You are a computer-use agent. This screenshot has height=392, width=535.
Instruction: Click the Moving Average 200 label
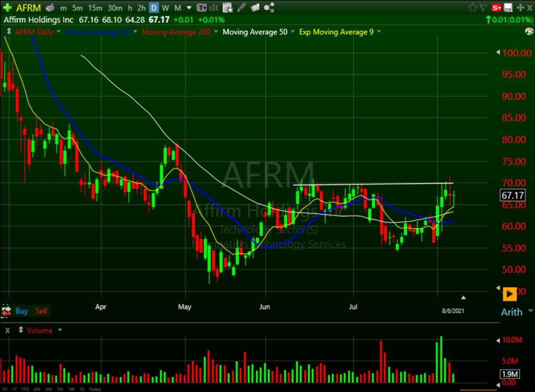(176, 32)
